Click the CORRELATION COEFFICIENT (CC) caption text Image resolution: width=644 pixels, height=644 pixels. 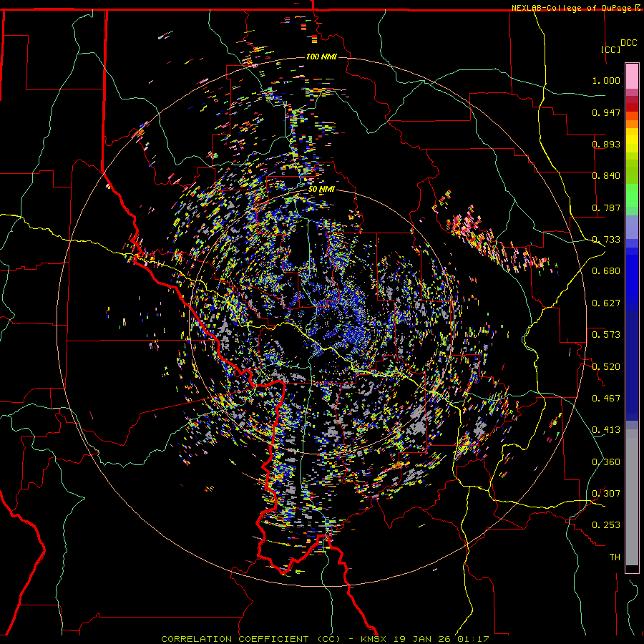(x=251, y=639)
